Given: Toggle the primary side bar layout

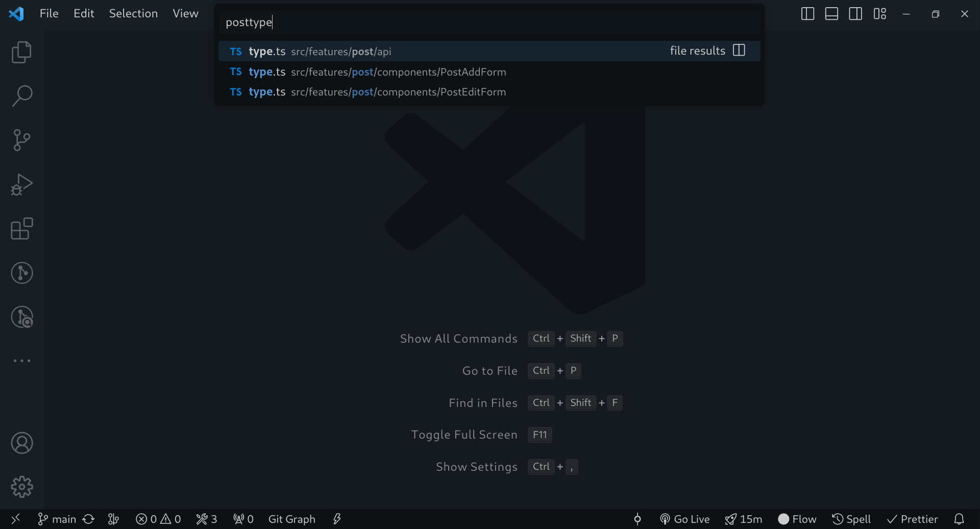Looking at the screenshot, I should pyautogui.click(x=807, y=14).
